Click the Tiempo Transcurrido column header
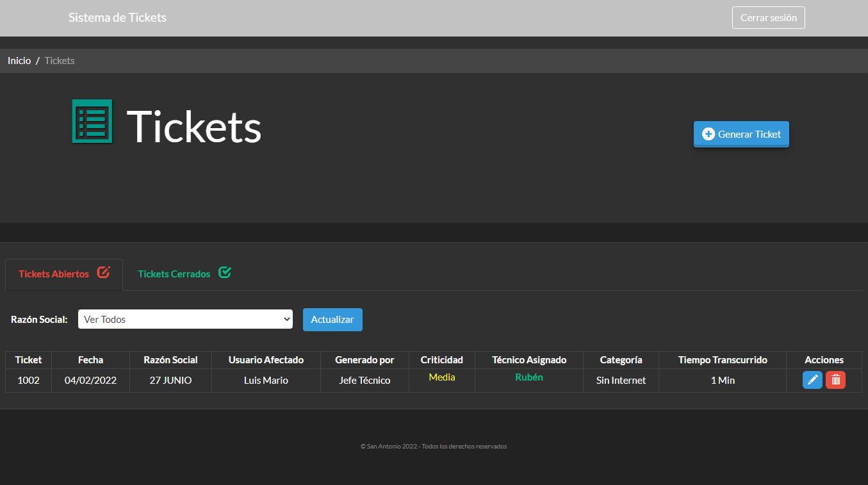The width and height of the screenshot is (868, 485). (x=723, y=360)
